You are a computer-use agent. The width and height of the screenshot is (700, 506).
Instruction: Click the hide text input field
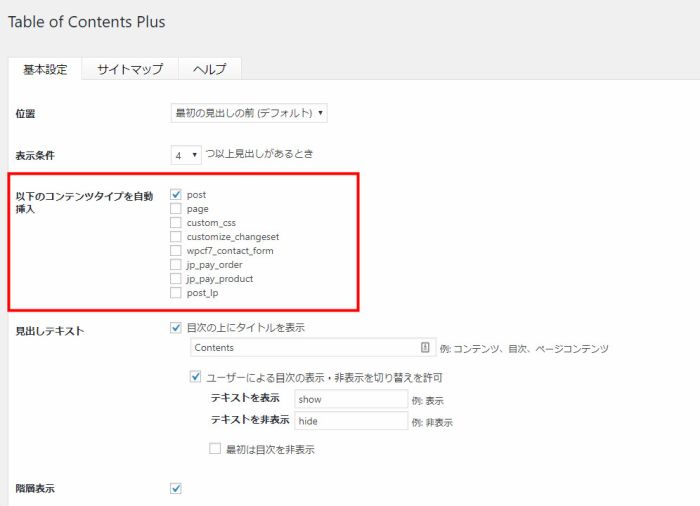[351, 421]
